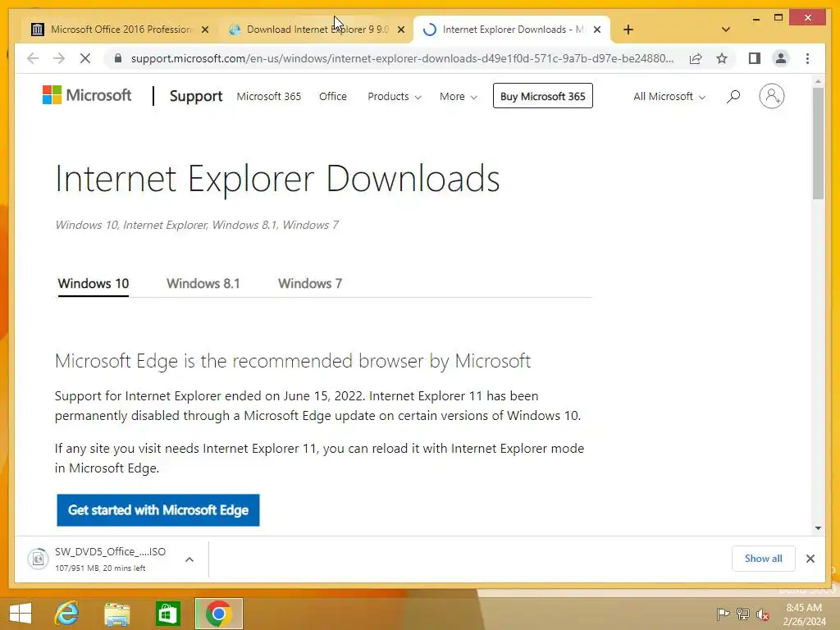Click the page vertical scrollbar thumb
This screenshot has width=840, height=630.
click(818, 143)
